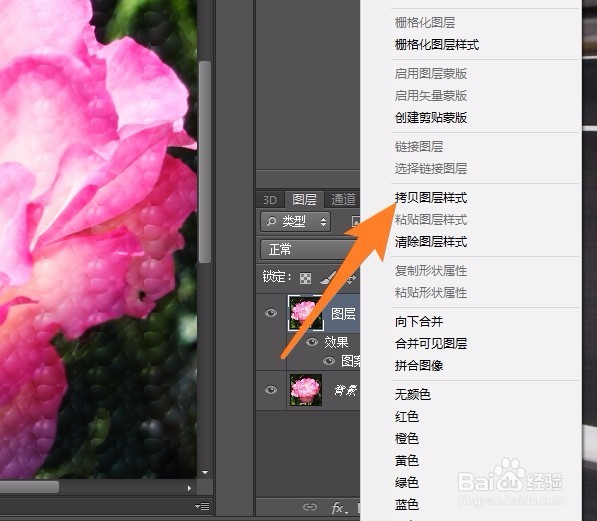Choose 向下合并 menu entry
The image size is (597, 521).
[x=419, y=322]
